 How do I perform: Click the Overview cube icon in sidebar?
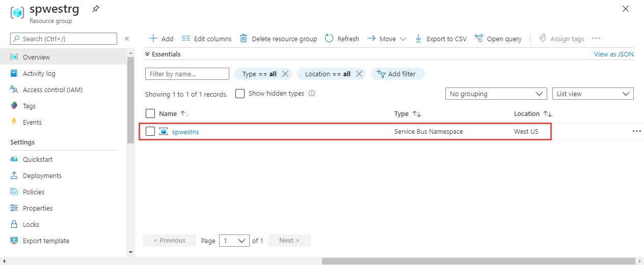(x=14, y=57)
